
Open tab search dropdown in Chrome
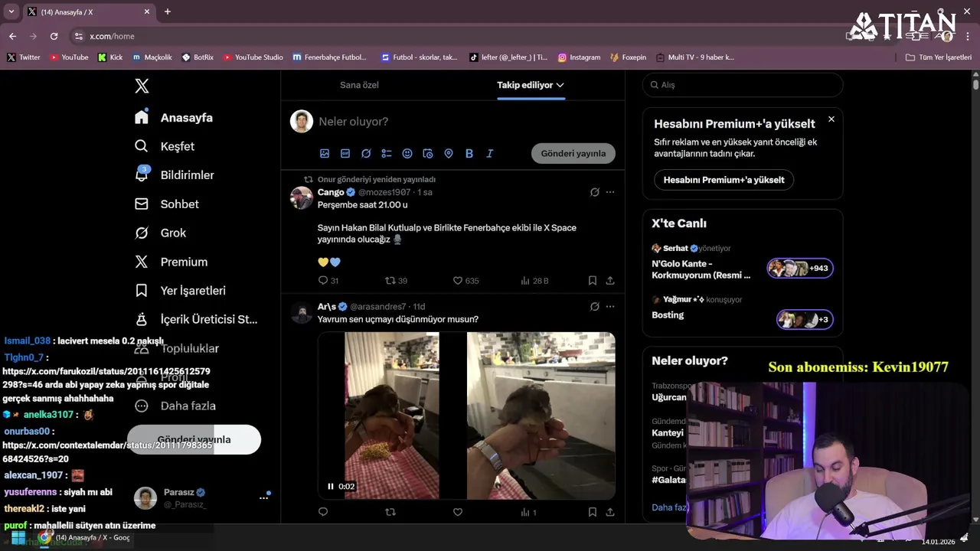11,11
